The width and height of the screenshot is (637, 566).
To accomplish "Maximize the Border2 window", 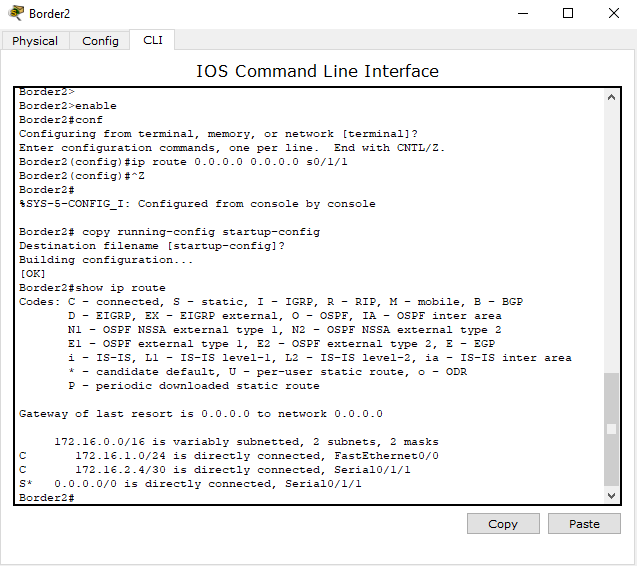I will point(568,14).
